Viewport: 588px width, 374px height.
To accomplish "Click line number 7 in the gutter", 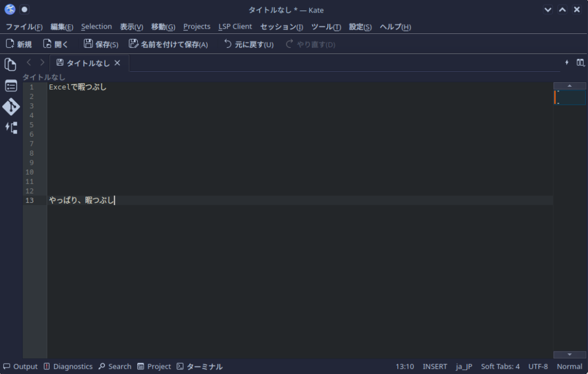I will [32, 144].
